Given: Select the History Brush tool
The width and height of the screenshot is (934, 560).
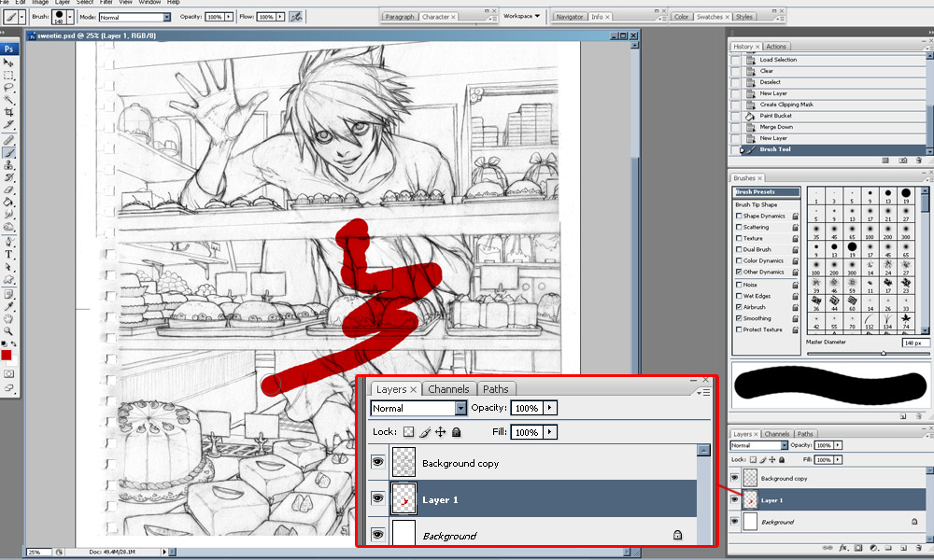Looking at the screenshot, I should 8,177.
